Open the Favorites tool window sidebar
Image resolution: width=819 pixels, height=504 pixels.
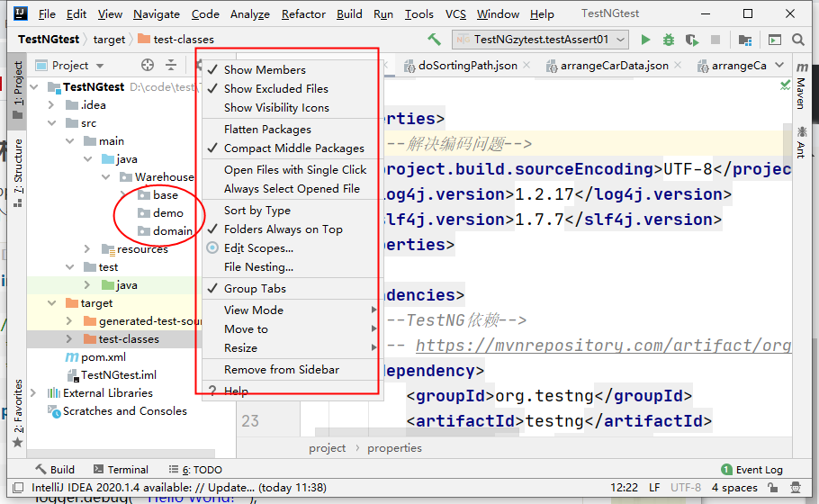18,413
